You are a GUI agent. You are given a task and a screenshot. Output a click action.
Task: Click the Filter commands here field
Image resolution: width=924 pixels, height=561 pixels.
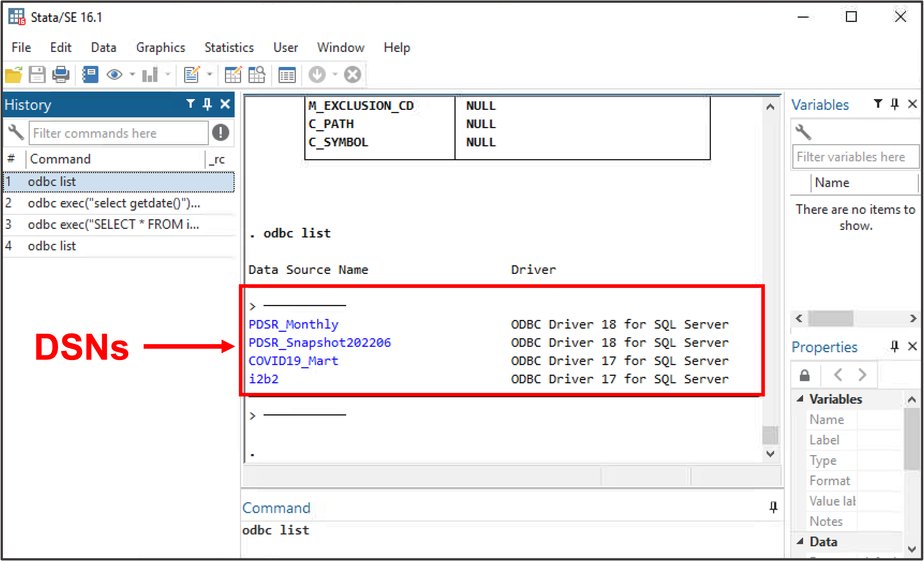pyautogui.click(x=118, y=133)
